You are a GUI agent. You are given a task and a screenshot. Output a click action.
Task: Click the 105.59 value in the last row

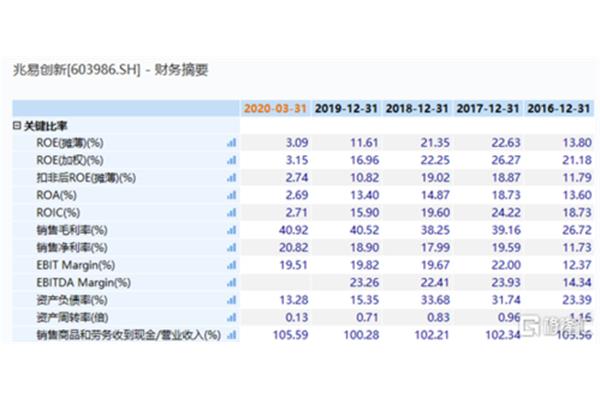[290, 335]
